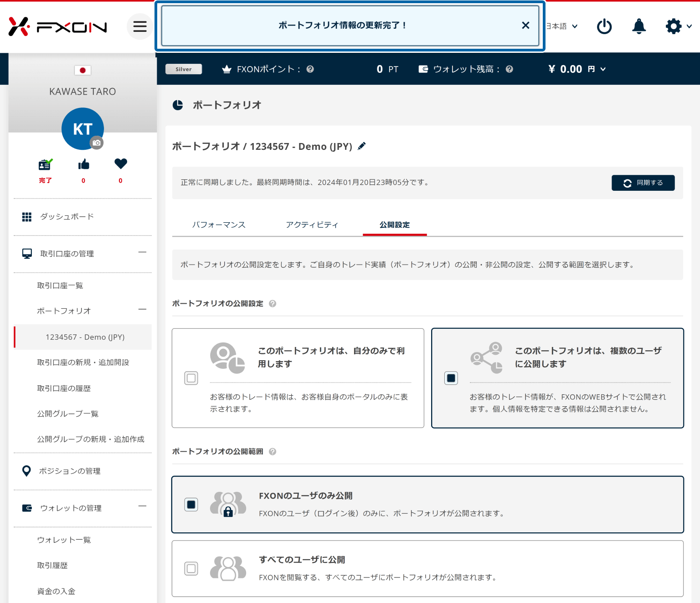700x603 pixels.
Task: Click the dashboard grid icon
Action: (27, 217)
